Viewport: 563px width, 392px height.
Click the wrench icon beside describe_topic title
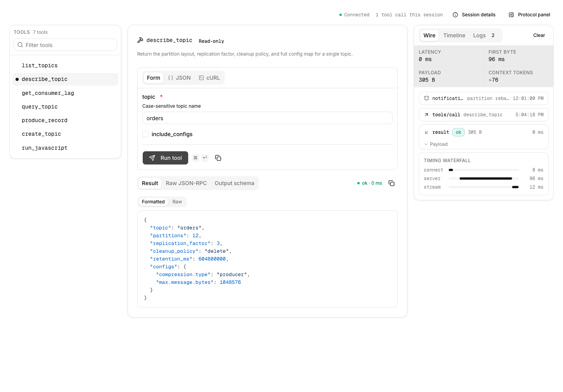pyautogui.click(x=140, y=40)
